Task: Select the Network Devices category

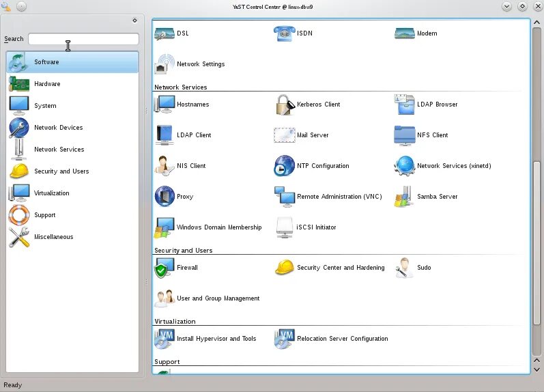Action: click(72, 128)
